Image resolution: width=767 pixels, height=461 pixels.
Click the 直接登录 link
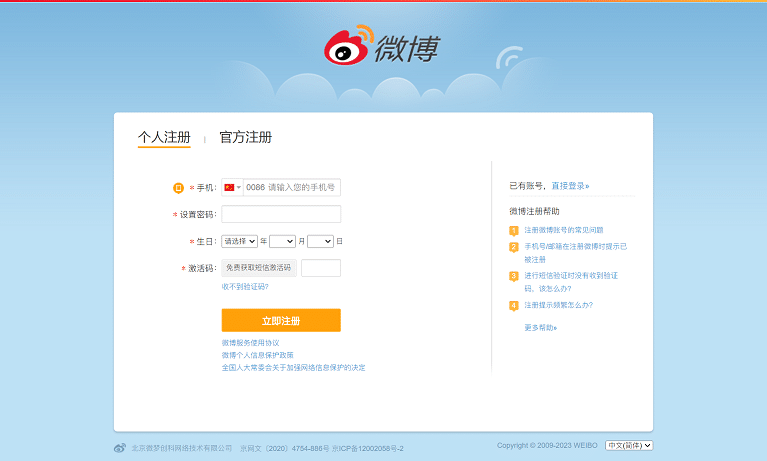[570, 186]
